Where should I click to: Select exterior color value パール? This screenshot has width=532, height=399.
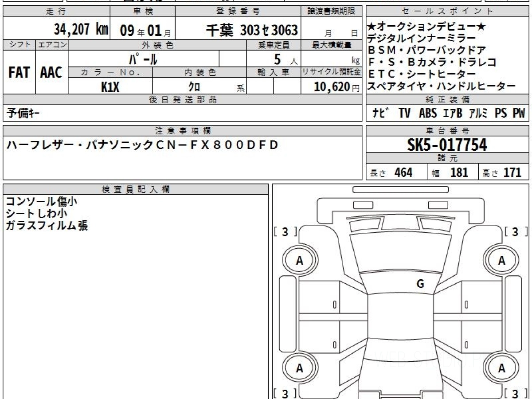(x=143, y=59)
